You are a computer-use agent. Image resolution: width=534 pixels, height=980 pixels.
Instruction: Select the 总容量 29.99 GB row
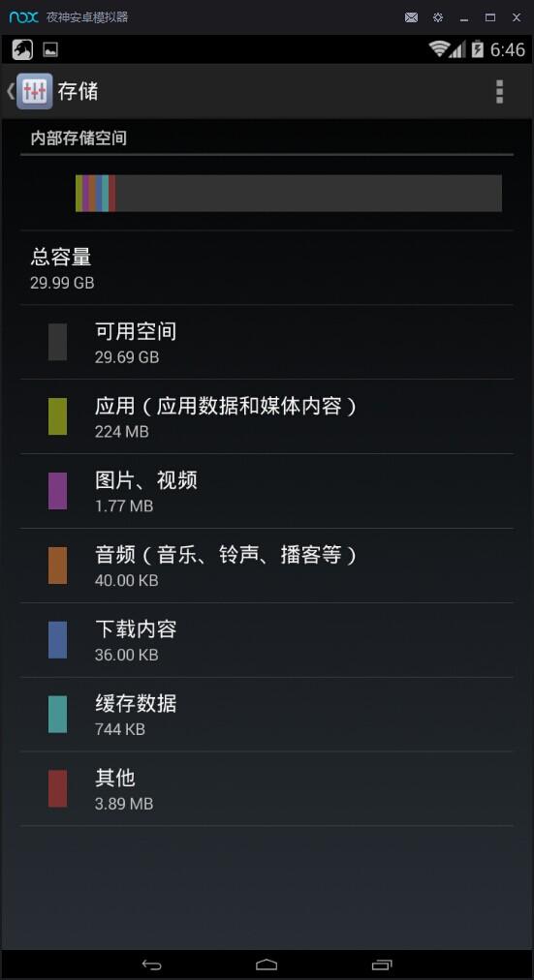[x=267, y=267]
